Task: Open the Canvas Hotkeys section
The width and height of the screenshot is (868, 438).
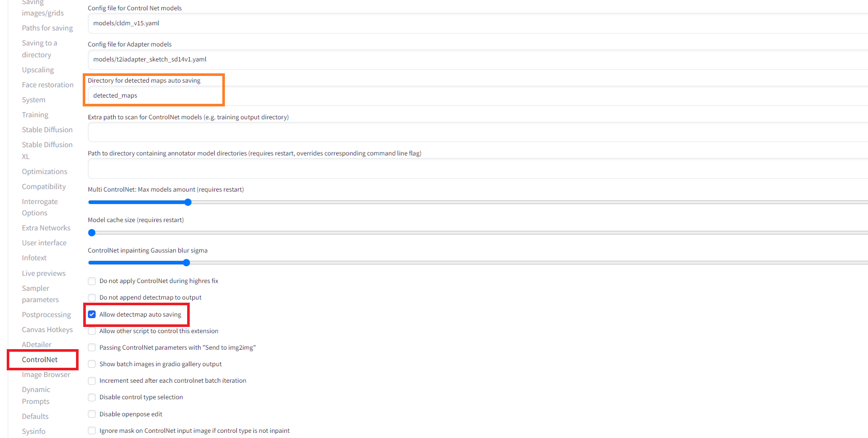Action: pyautogui.click(x=47, y=330)
